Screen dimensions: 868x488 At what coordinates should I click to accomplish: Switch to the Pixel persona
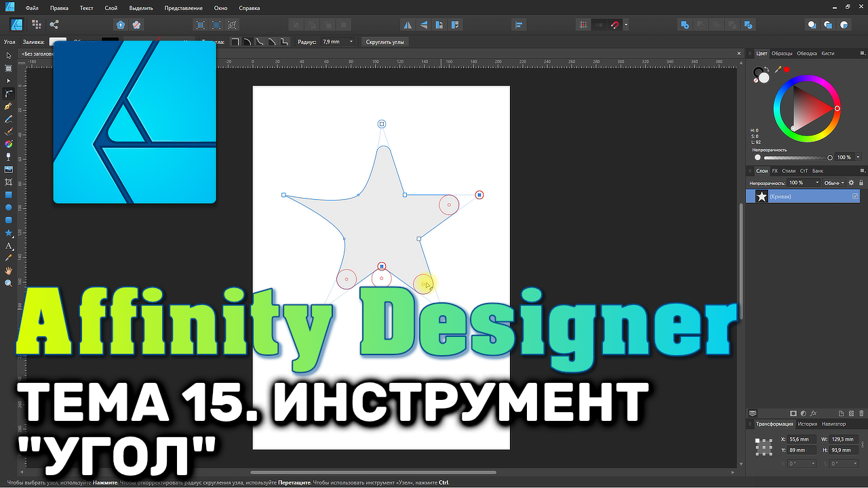(37, 25)
